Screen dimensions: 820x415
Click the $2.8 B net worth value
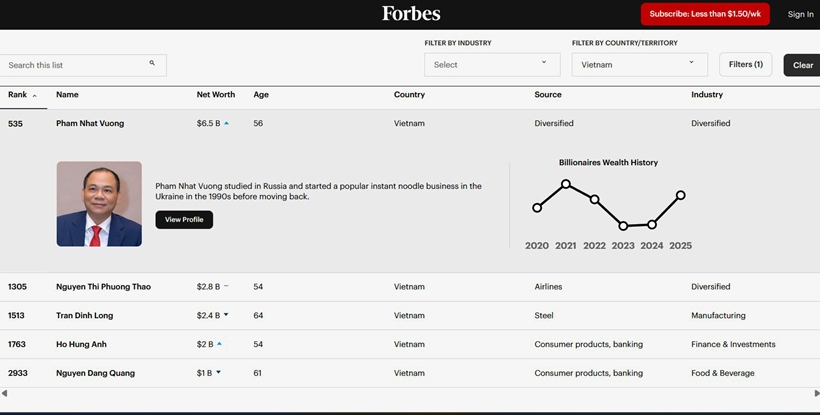pyautogui.click(x=208, y=286)
